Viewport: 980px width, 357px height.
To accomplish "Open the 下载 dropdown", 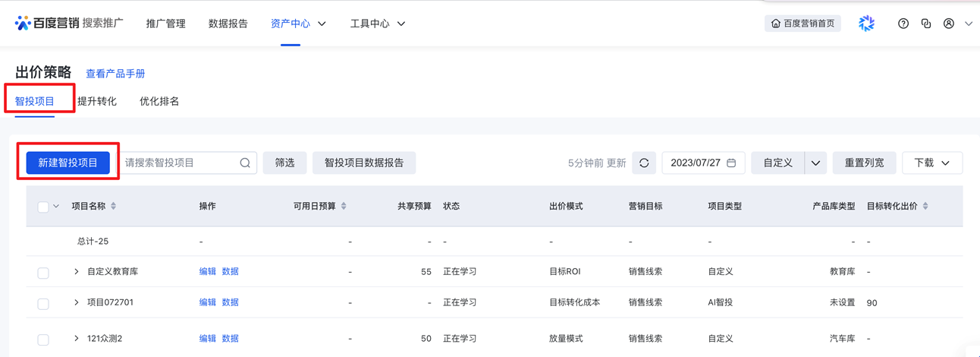I will pos(931,163).
